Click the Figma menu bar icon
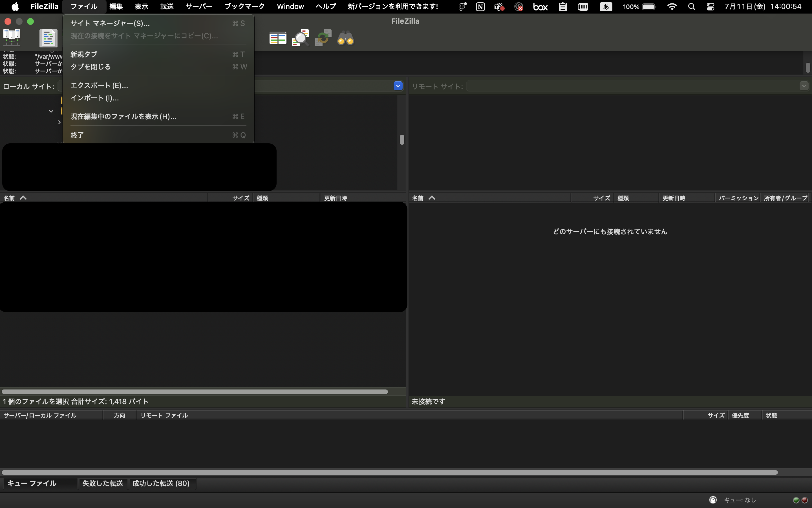 pos(463,7)
